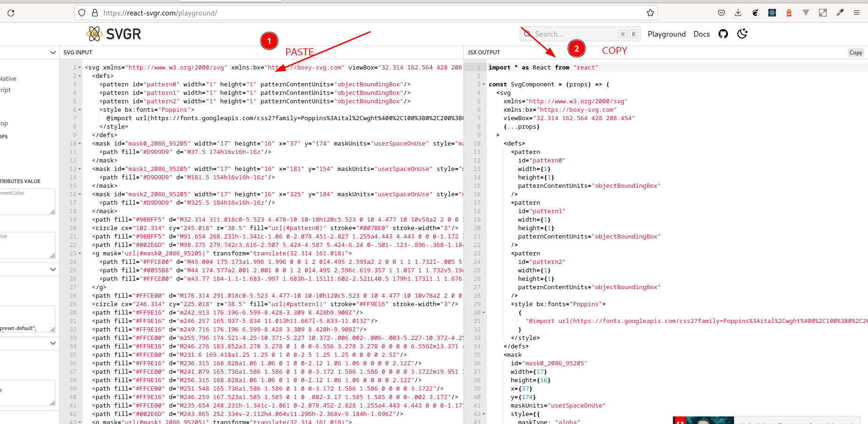This screenshot has width=868, height=424.
Task: Open the Firefox downloads icon
Action: coord(738,12)
